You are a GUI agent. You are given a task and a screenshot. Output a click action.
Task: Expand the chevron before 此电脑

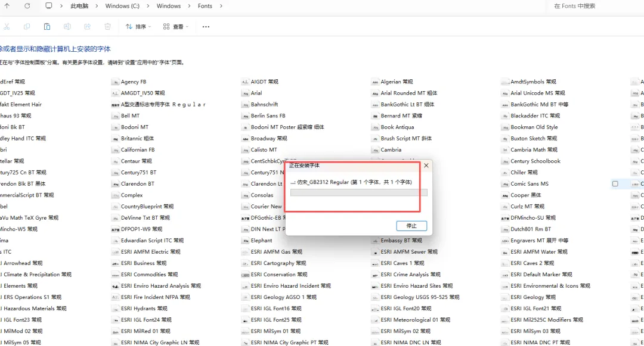[x=61, y=6]
